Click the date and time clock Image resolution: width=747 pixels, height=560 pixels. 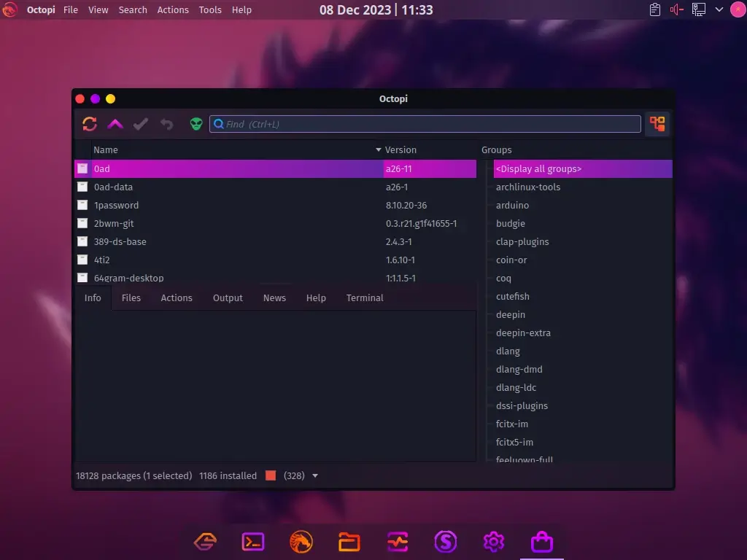pos(376,9)
